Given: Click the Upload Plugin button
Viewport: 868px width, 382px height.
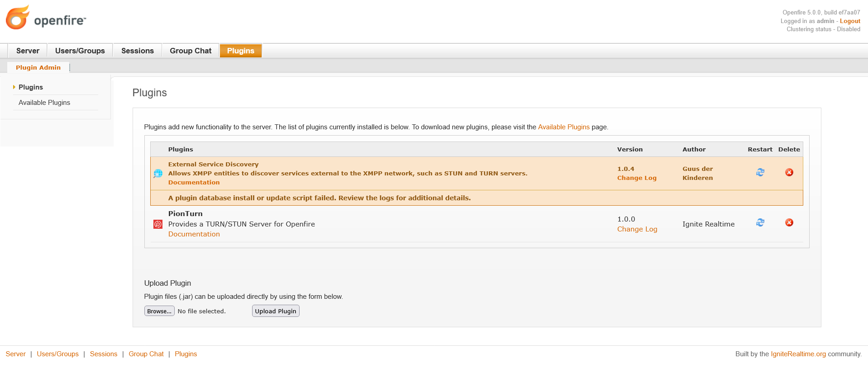Looking at the screenshot, I should pyautogui.click(x=276, y=311).
